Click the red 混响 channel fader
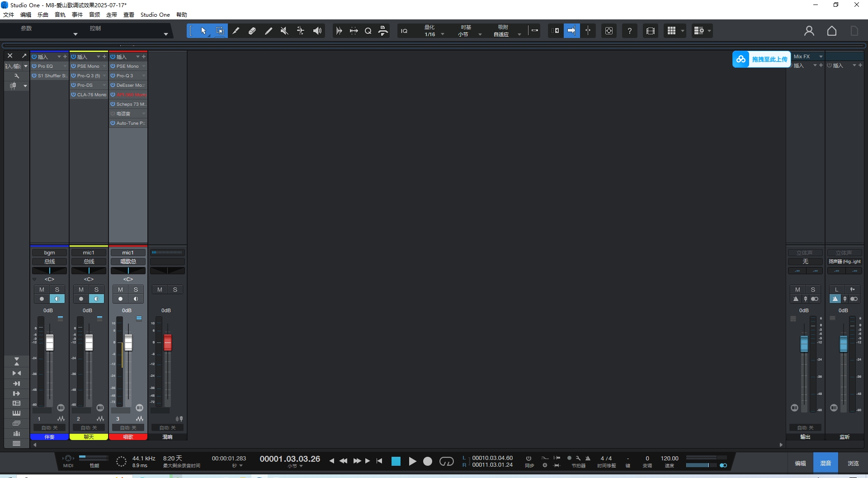 [x=167, y=342]
